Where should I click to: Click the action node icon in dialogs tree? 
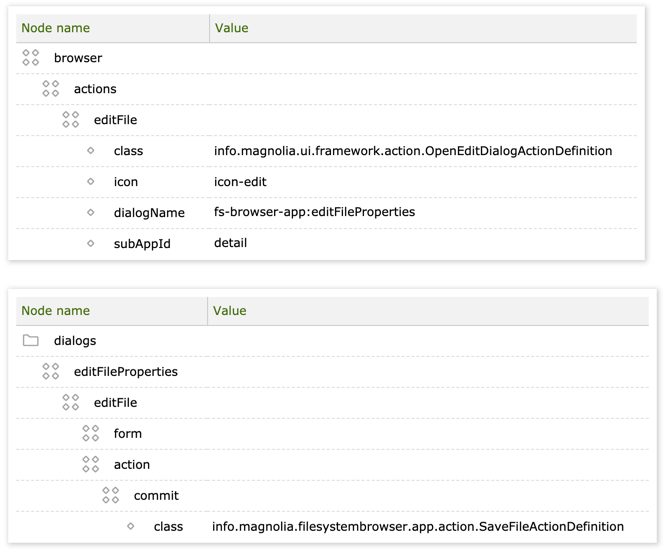pos(91,465)
